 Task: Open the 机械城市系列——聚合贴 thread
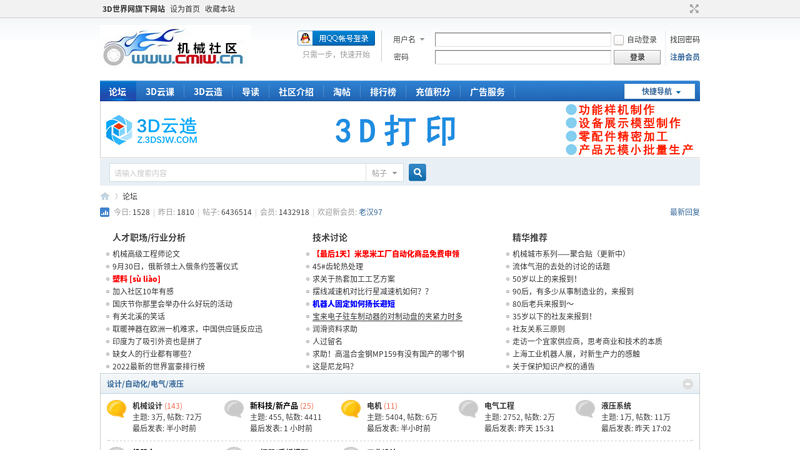[569, 254]
